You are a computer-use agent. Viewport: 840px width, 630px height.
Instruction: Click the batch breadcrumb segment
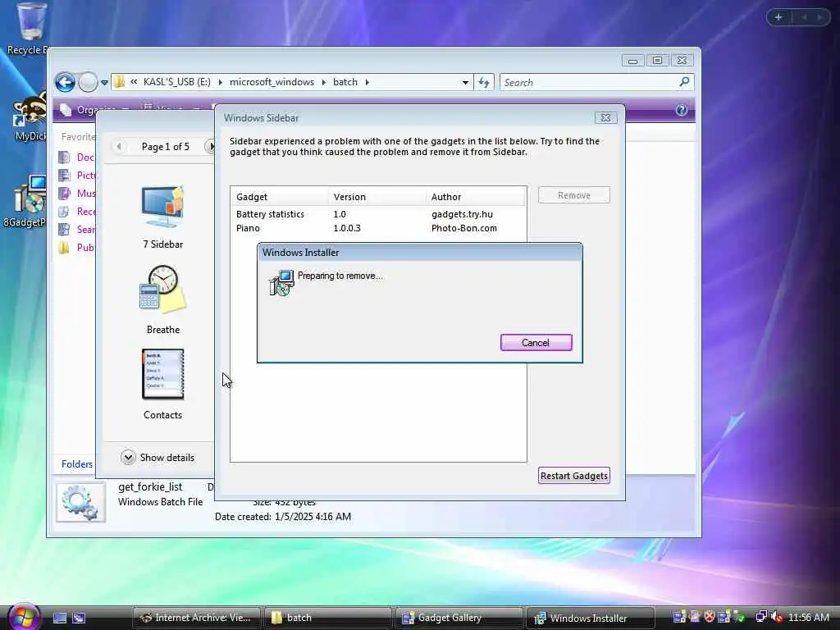click(345, 82)
